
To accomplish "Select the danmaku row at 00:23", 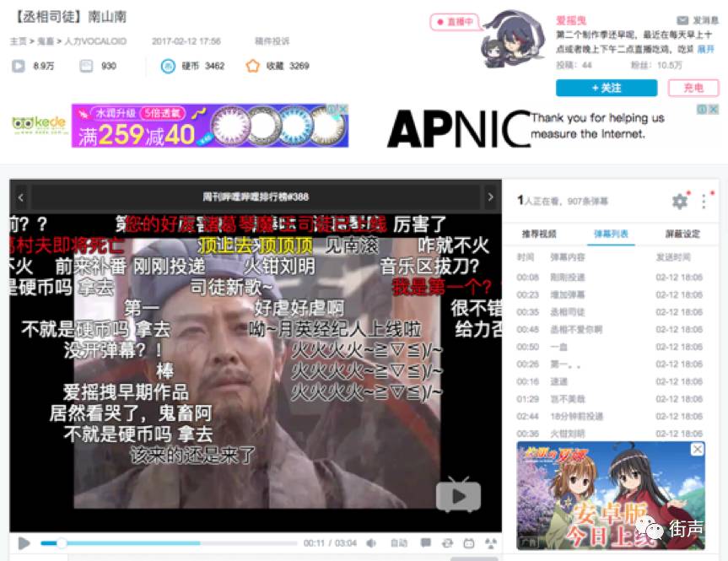I will point(610,295).
